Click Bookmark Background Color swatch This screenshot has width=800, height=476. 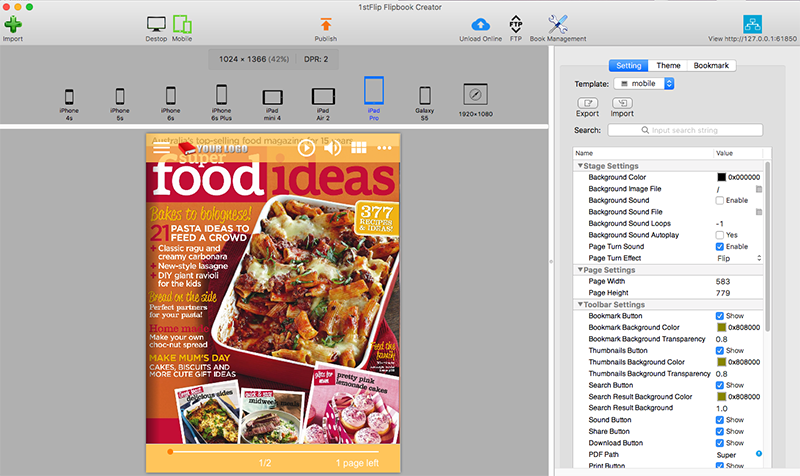721,328
